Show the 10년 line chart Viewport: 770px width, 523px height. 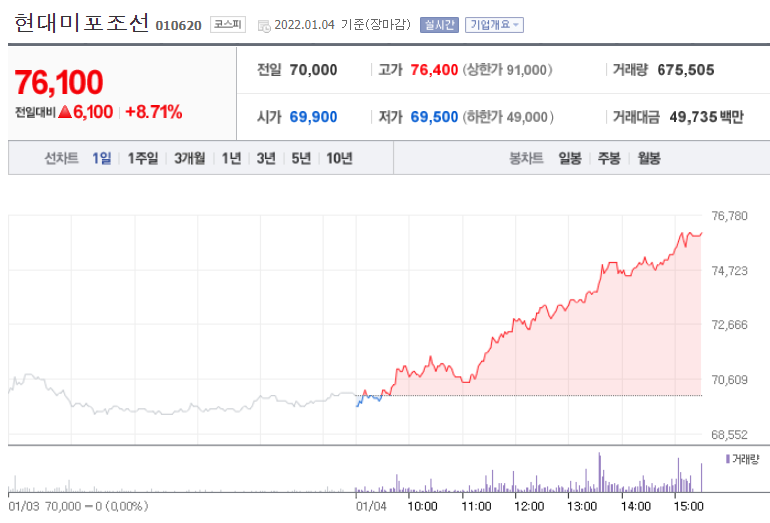pos(339,158)
